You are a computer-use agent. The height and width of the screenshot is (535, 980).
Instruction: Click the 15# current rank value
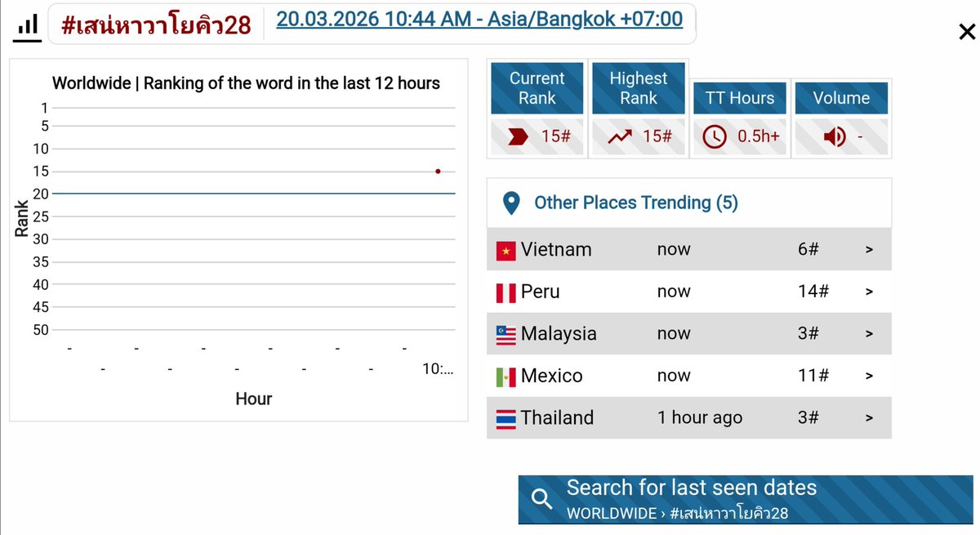click(555, 136)
